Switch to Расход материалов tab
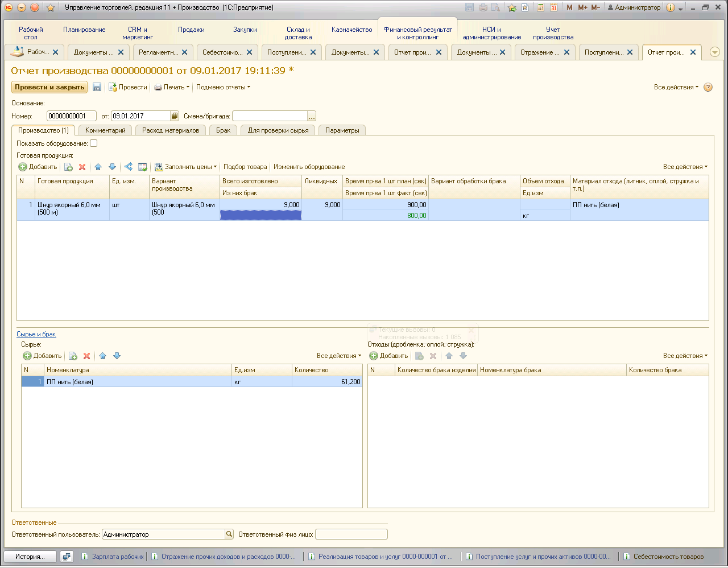Image resolution: width=728 pixels, height=568 pixels. pos(171,130)
